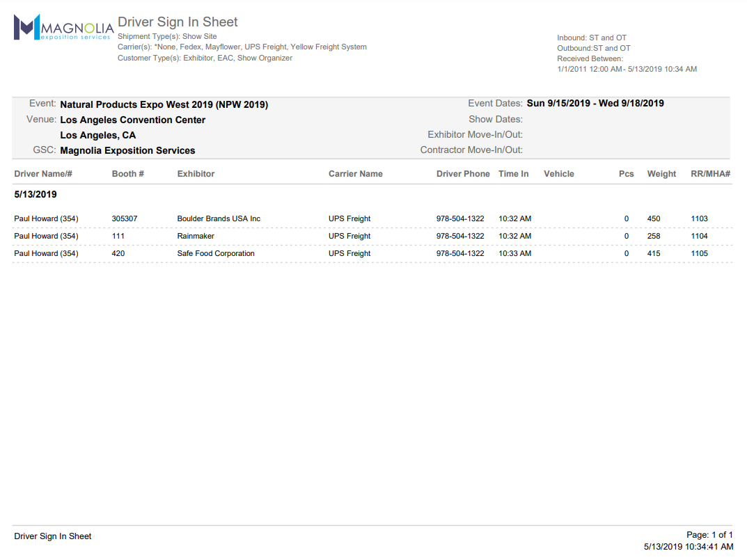The width and height of the screenshot is (747, 560).
Task: Collapse the 5/13/2019 date group
Action: (35, 194)
